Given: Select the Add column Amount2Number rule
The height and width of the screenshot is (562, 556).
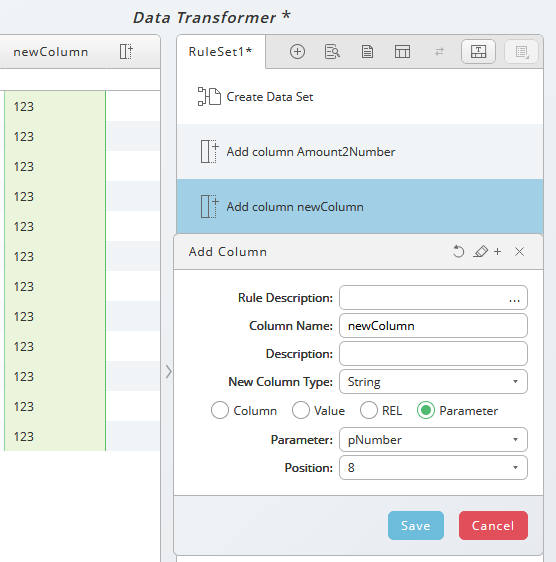Looking at the screenshot, I should click(x=360, y=152).
